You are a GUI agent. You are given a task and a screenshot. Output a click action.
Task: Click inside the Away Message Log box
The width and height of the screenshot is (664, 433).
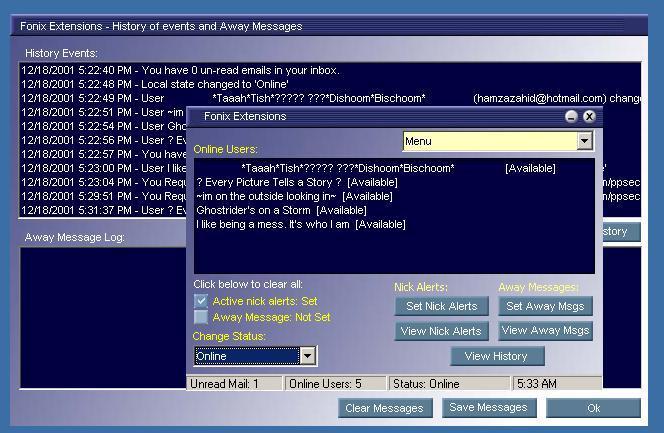tap(103, 317)
